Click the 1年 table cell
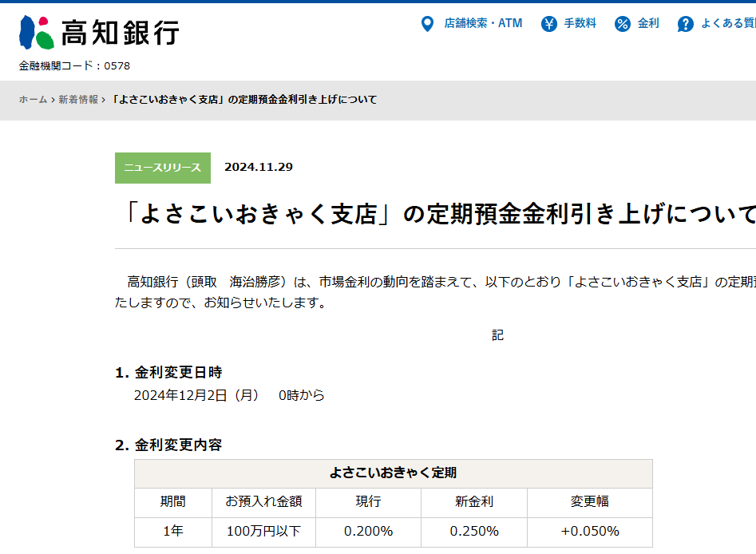This screenshot has height=554, width=756. [x=173, y=532]
